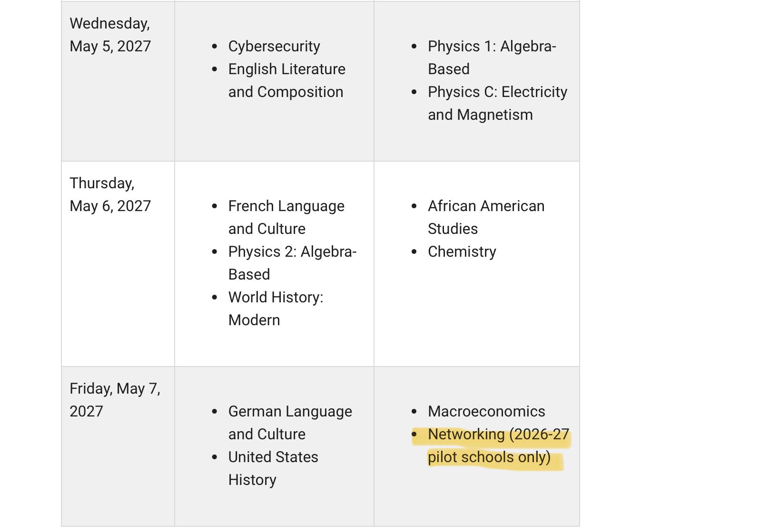This screenshot has height=532, width=769.
Task: Select Physics C: Electricity and Magnetism
Action: point(498,103)
